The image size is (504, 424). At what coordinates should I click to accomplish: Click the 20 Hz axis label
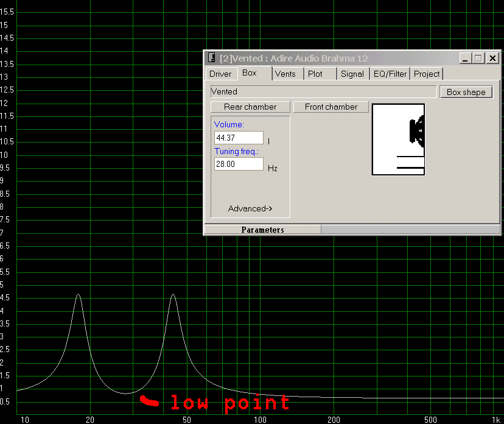pyautogui.click(x=90, y=420)
